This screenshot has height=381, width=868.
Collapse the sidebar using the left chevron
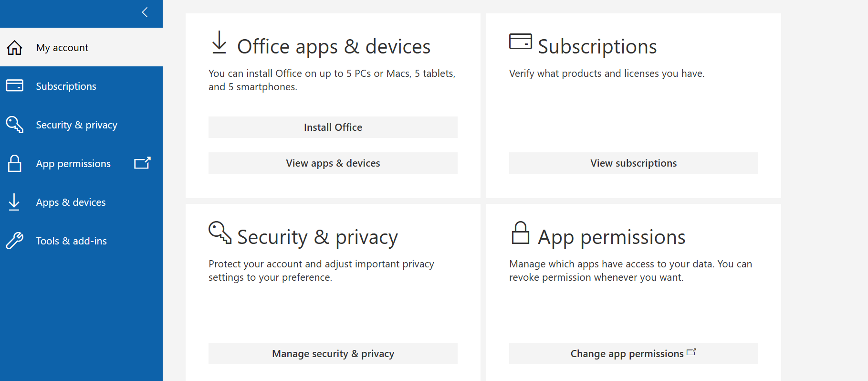(x=144, y=12)
